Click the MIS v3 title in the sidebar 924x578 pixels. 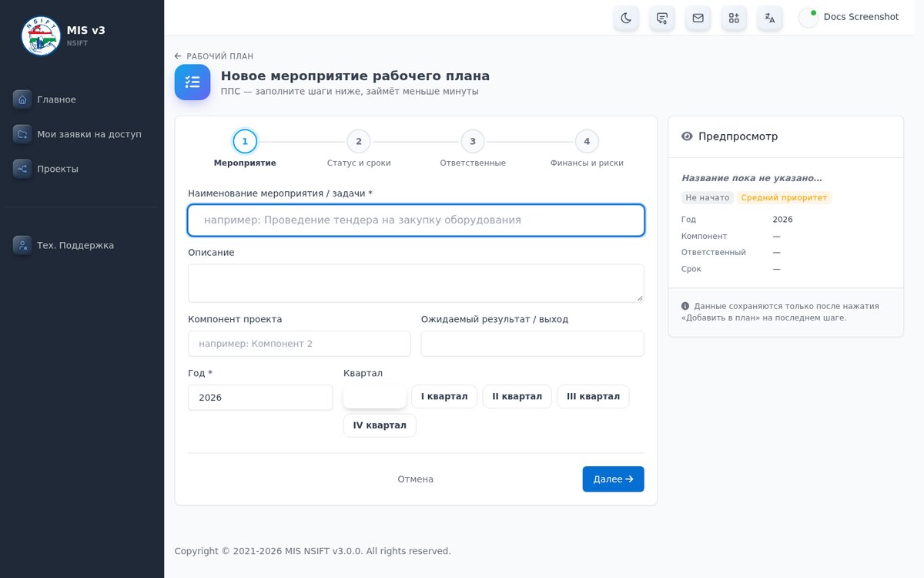point(86,30)
